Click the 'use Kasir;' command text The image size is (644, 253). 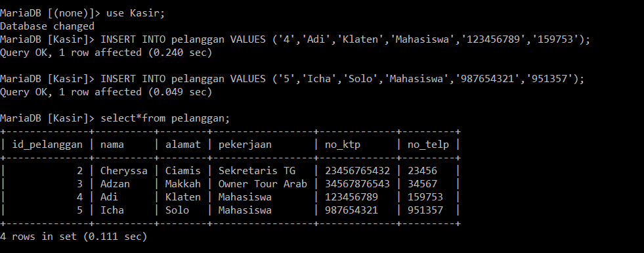[x=135, y=13]
